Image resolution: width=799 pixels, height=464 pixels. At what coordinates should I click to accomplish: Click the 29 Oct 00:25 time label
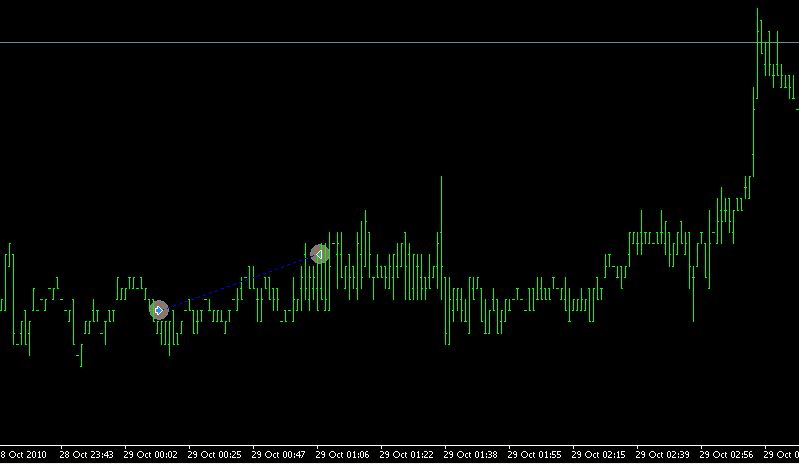point(214,454)
